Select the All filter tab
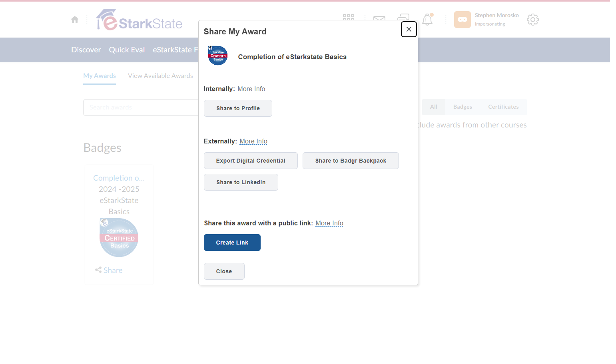This screenshot has width=616, height=364. [x=434, y=107]
